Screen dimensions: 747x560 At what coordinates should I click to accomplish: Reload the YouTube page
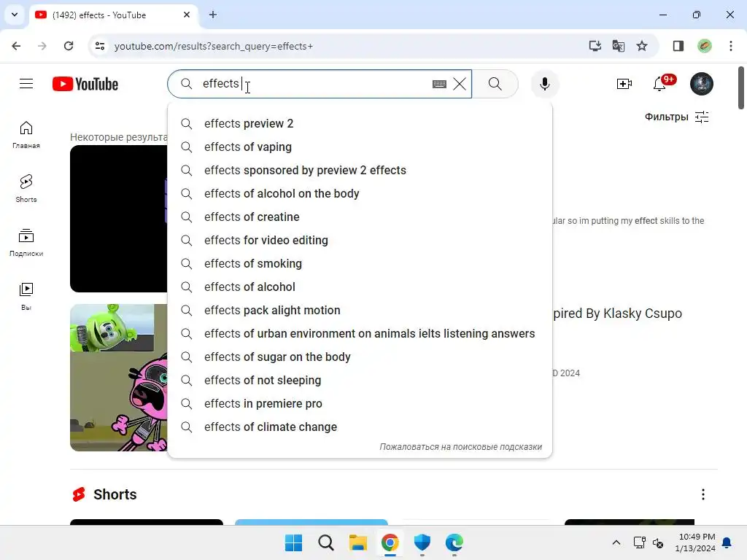pos(69,46)
